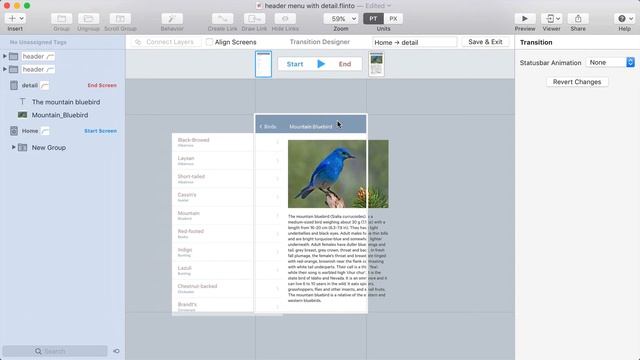This screenshot has width=640, height=360.
Task: Expand the New Group layer
Action: pyautogui.click(x=13, y=147)
